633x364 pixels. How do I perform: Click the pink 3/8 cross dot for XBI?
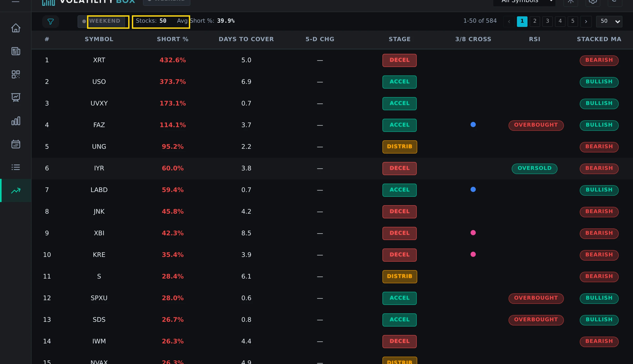473,233
